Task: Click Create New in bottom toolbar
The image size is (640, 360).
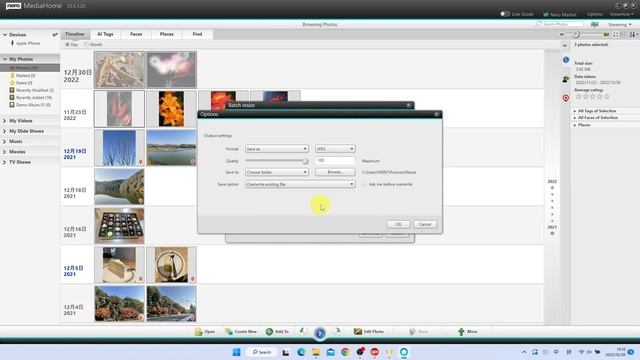Action: 241,331
